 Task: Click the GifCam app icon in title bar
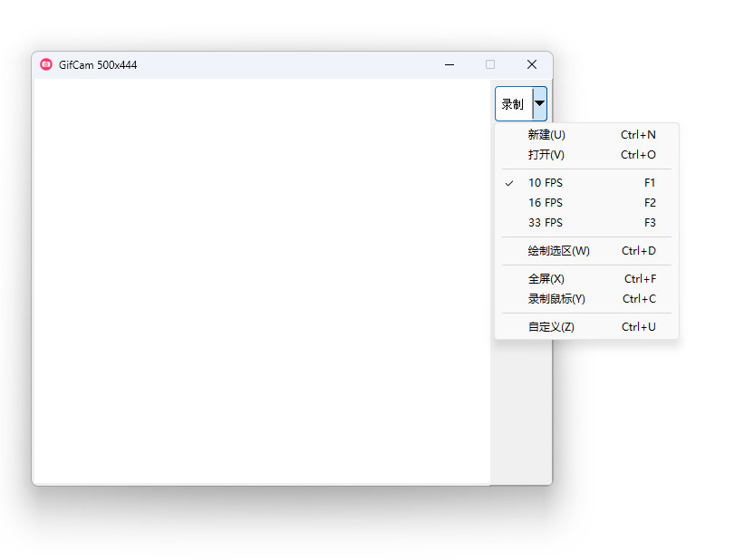pos(46,64)
